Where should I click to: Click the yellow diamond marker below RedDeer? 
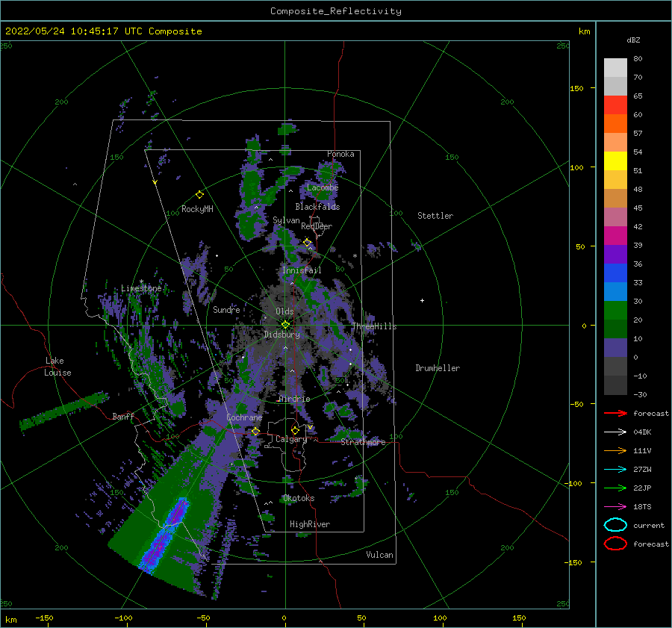click(307, 243)
